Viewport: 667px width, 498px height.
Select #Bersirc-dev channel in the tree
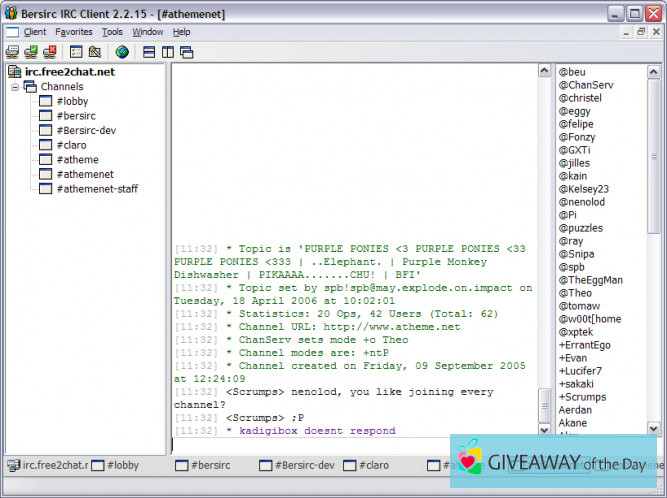tap(87, 131)
